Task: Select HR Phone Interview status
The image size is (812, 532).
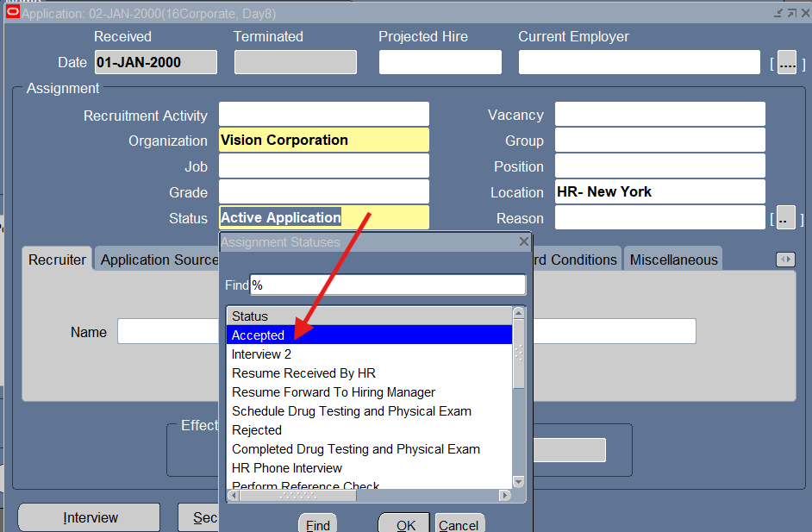Action: pos(287,468)
